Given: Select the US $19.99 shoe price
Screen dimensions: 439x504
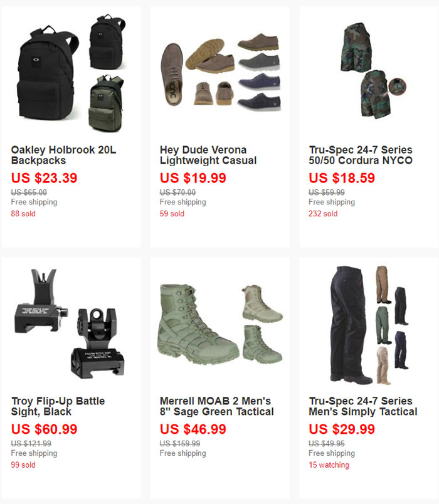Looking at the screenshot, I should point(193,178).
